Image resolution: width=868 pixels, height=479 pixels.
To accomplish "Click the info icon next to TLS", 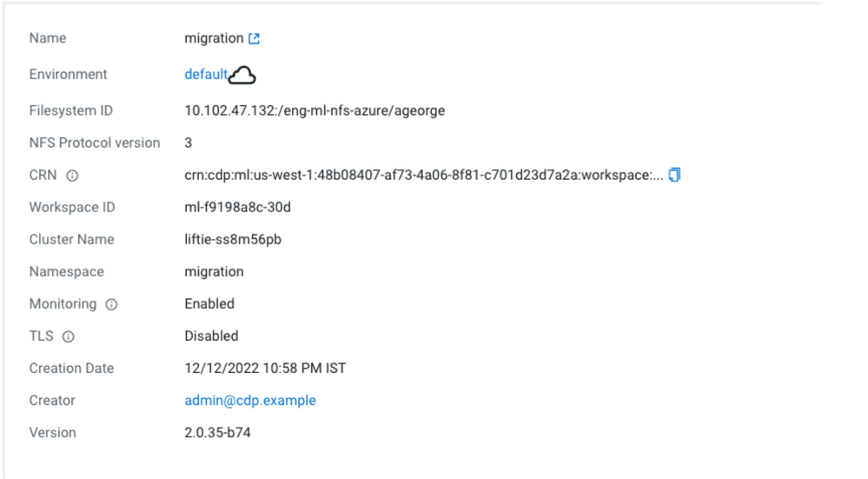I will click(69, 336).
